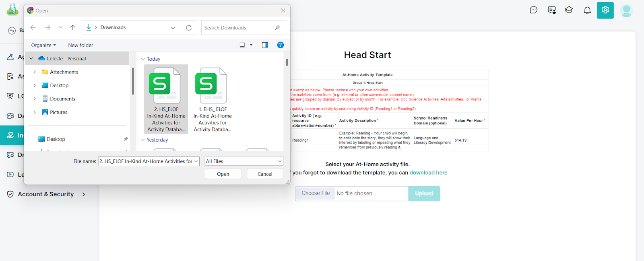Open the All Files type dropdown
This screenshot has width=644, height=261.
tap(244, 161)
